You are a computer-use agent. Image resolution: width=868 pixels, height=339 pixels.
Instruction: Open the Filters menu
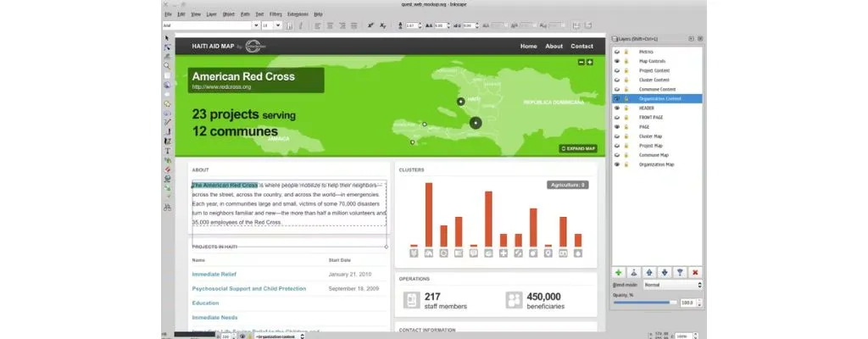(275, 14)
